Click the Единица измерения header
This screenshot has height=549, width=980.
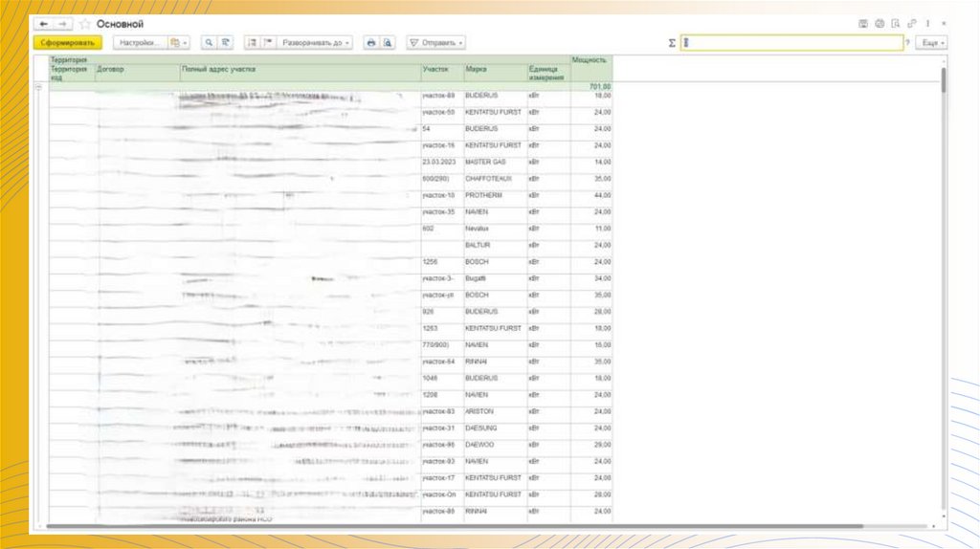point(548,73)
